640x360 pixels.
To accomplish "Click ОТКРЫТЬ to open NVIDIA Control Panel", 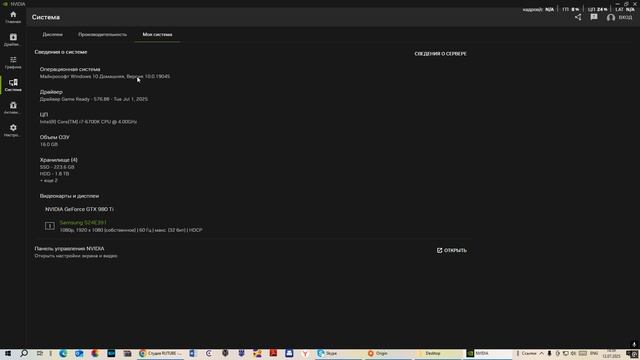I will click(452, 250).
